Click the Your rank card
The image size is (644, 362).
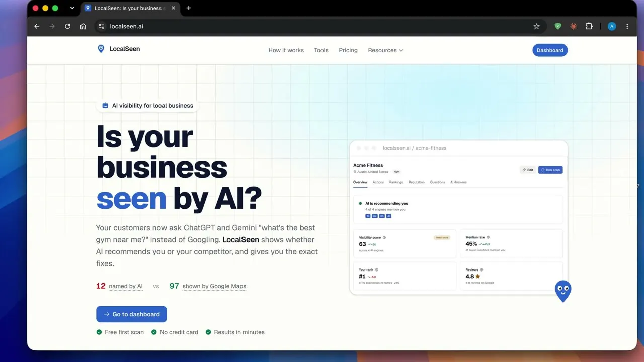405,276
